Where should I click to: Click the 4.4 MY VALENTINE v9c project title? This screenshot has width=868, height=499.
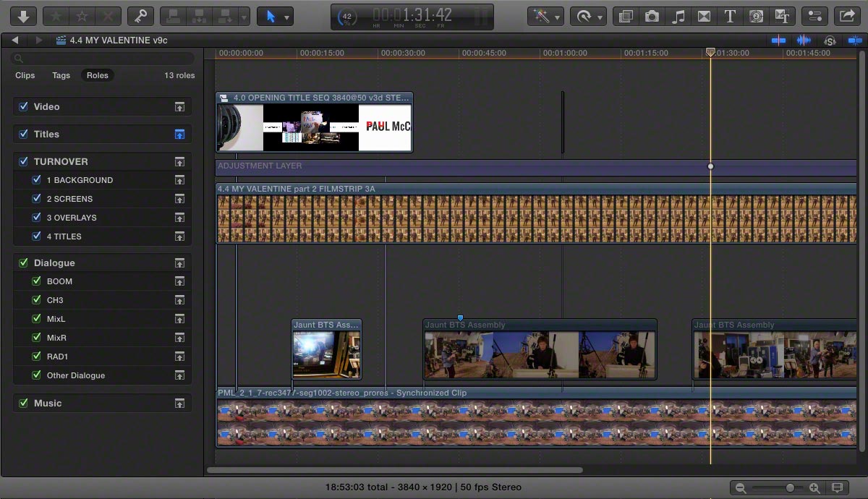[x=119, y=40]
